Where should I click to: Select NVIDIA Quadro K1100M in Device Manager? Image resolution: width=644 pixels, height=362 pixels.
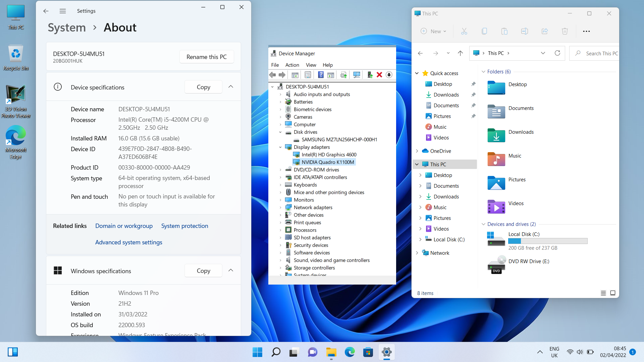coord(324,162)
